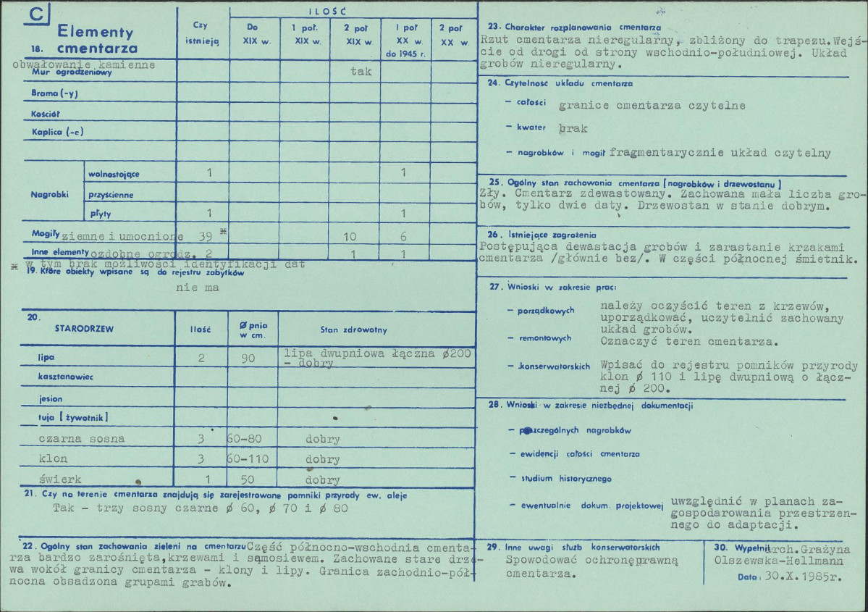Image resolution: width=868 pixels, height=612 pixels.
Task: Click the value '10' in the Mogiły row
Action: click(x=350, y=237)
